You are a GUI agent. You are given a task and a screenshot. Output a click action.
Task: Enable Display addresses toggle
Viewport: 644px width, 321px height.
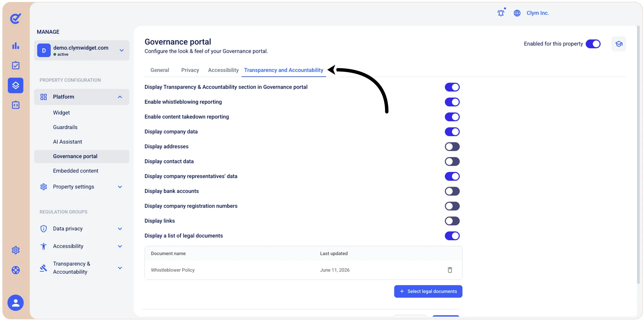point(452,147)
